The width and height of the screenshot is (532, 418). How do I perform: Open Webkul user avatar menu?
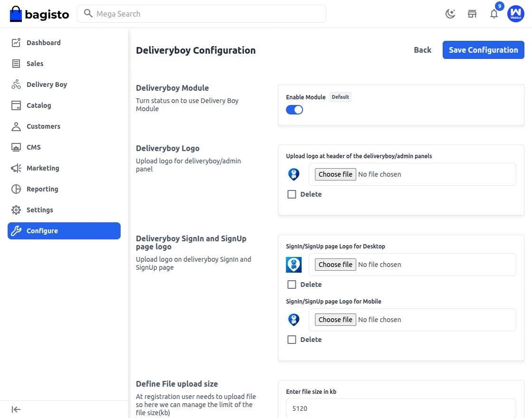[515, 14]
